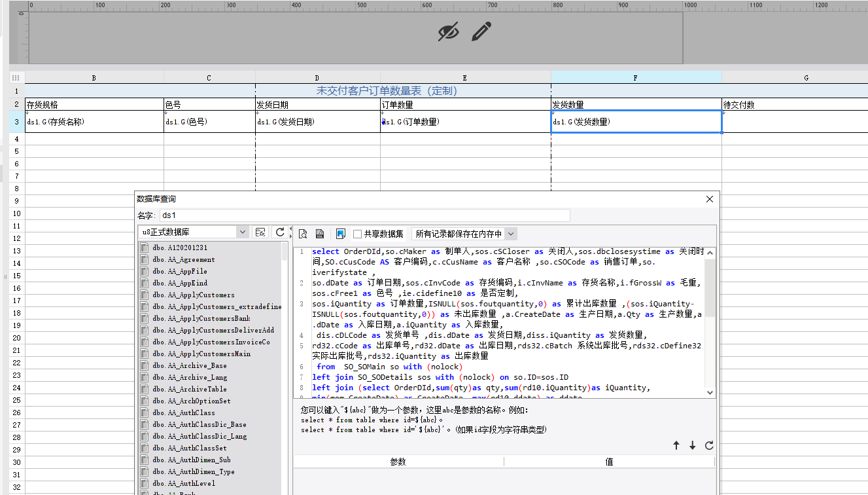Click the 参数 column header

(x=398, y=462)
